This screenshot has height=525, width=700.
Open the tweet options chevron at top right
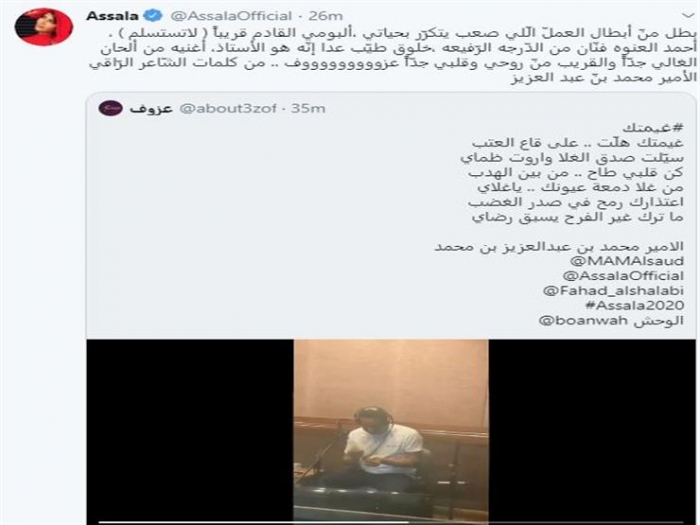coord(688,16)
